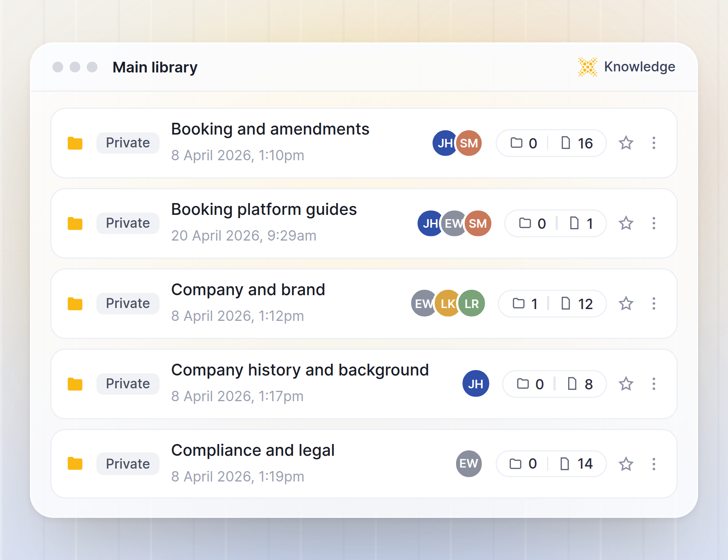This screenshot has height=560, width=728.
Task: Open the Compliance and legal title
Action: [x=253, y=450]
